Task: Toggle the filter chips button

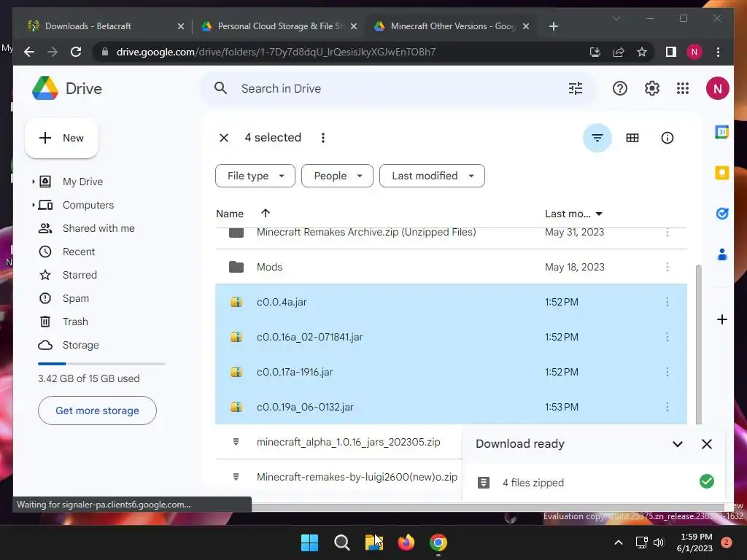Action: coord(597,138)
